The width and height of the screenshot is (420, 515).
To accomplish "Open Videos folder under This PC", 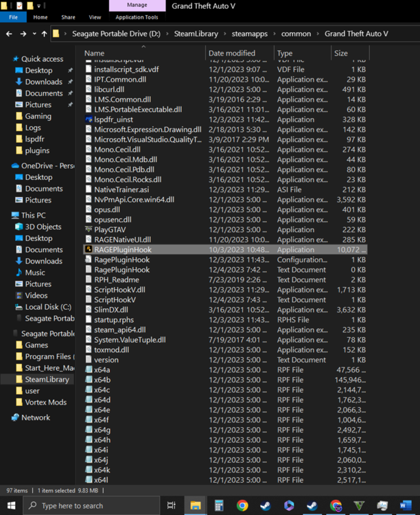I will pos(36,295).
